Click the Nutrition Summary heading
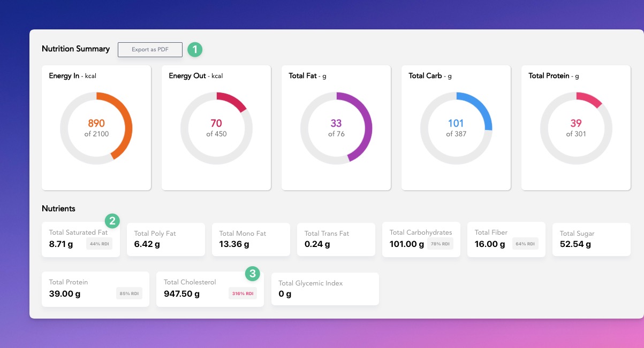The width and height of the screenshot is (644, 348). tap(75, 49)
